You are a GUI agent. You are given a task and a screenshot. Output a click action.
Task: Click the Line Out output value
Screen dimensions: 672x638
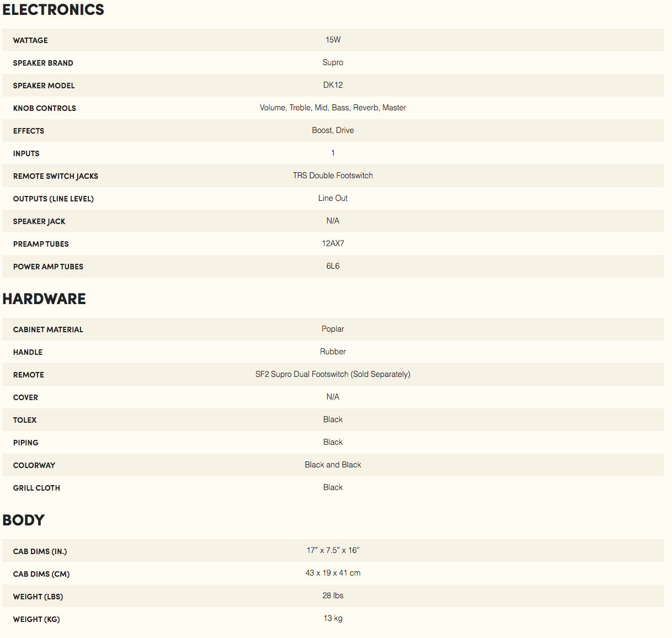333,198
